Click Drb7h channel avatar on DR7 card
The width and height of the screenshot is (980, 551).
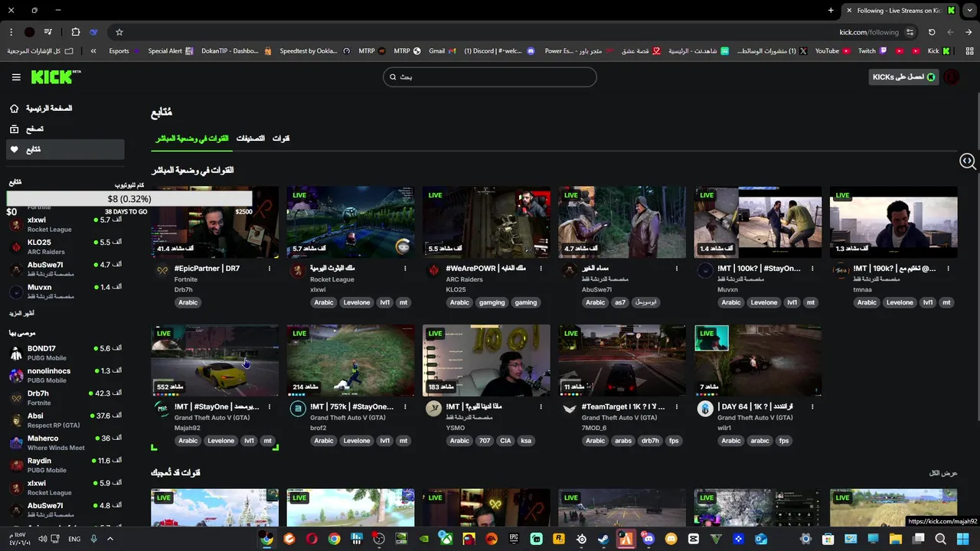tap(162, 270)
